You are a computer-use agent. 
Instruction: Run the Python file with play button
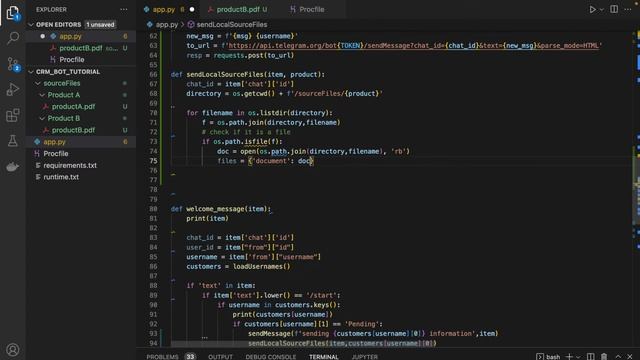tap(592, 9)
